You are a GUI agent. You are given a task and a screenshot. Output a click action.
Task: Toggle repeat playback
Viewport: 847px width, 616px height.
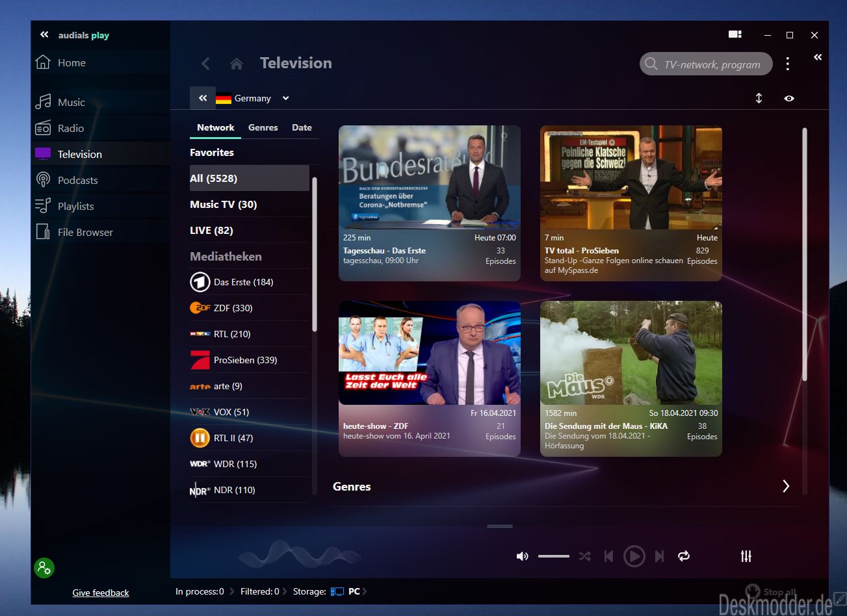point(684,556)
